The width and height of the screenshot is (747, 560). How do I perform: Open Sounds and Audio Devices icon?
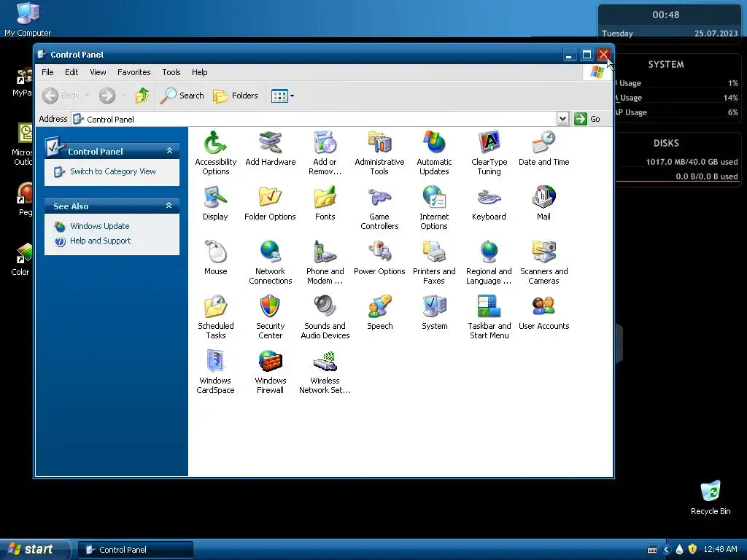[325, 307]
